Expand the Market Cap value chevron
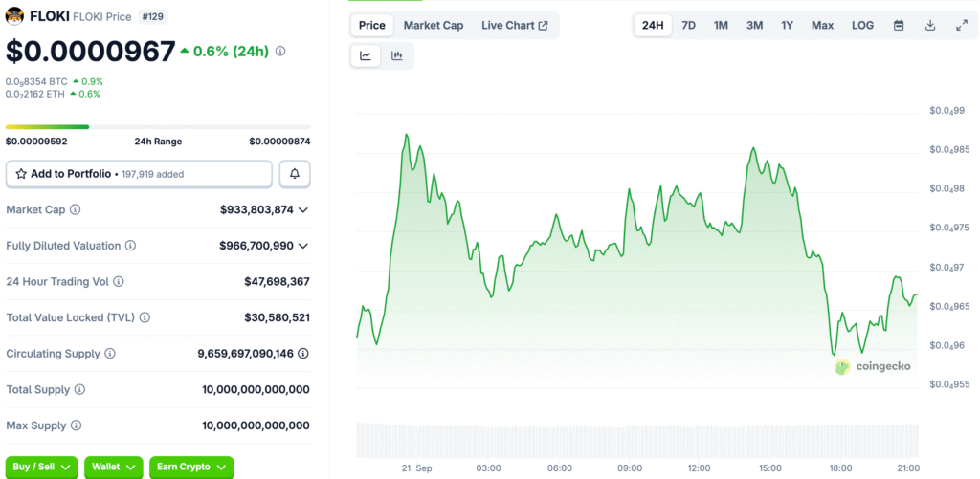 [x=303, y=209]
